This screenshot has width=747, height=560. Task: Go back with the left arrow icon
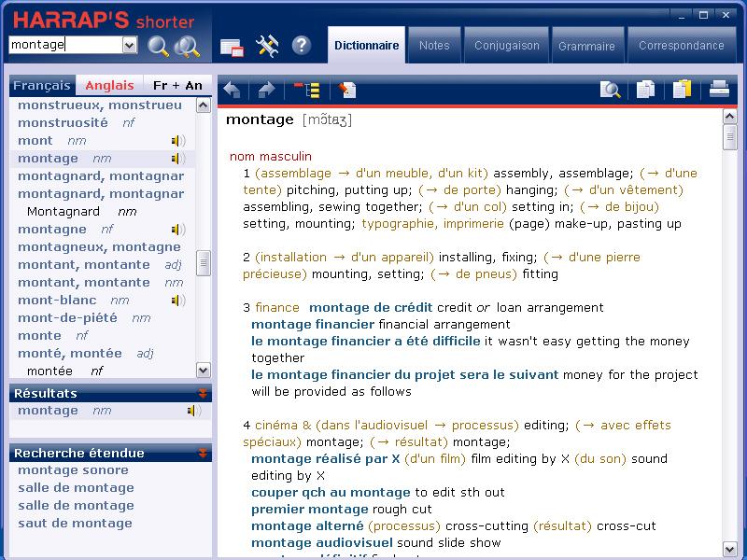[232, 90]
